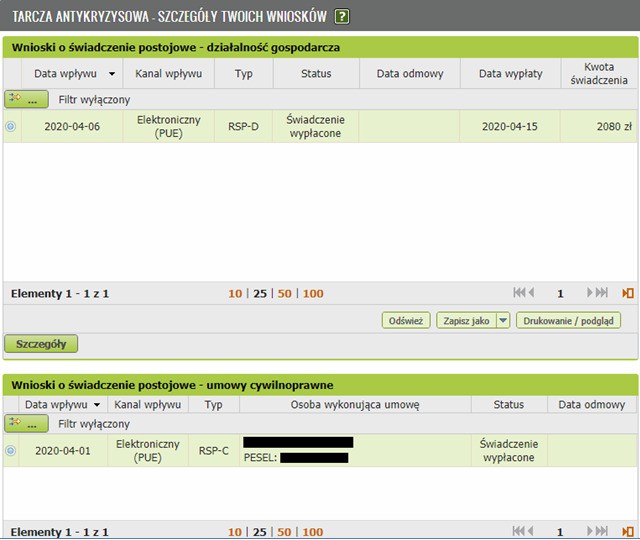Image resolution: width=640 pixels, height=540 pixels.
Task: Go to last page in umowy cywilnoprawne table
Action: [602, 531]
